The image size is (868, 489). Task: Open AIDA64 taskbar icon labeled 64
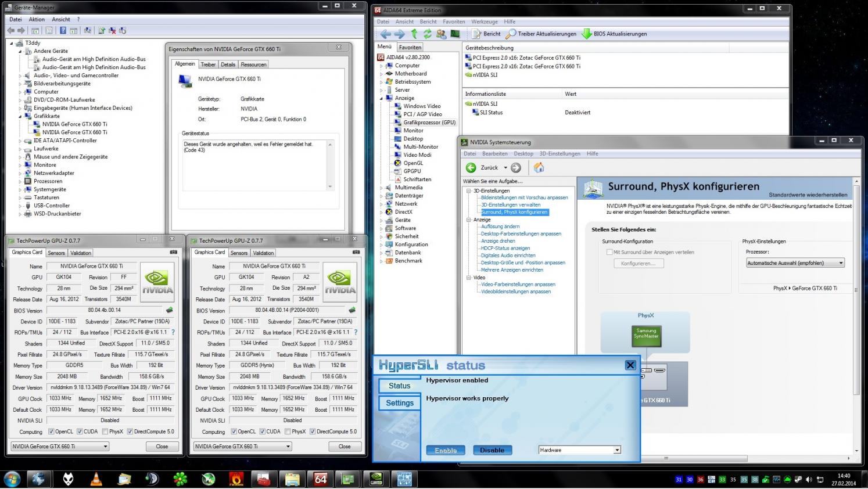coord(320,479)
